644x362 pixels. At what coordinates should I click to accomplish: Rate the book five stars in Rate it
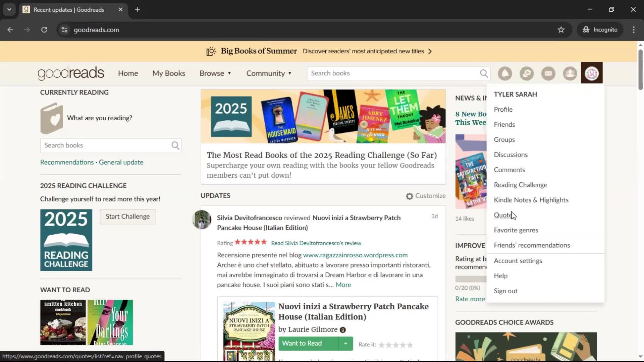click(x=410, y=345)
